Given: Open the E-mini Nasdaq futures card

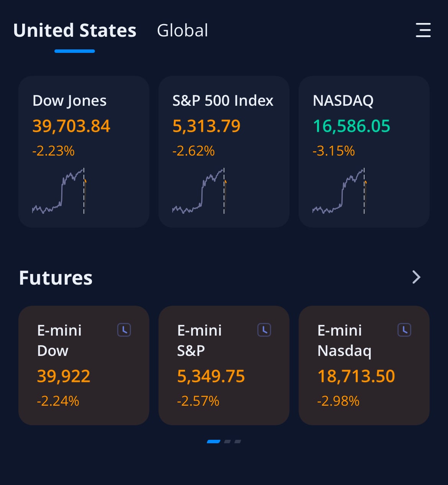Looking at the screenshot, I should click(x=364, y=365).
